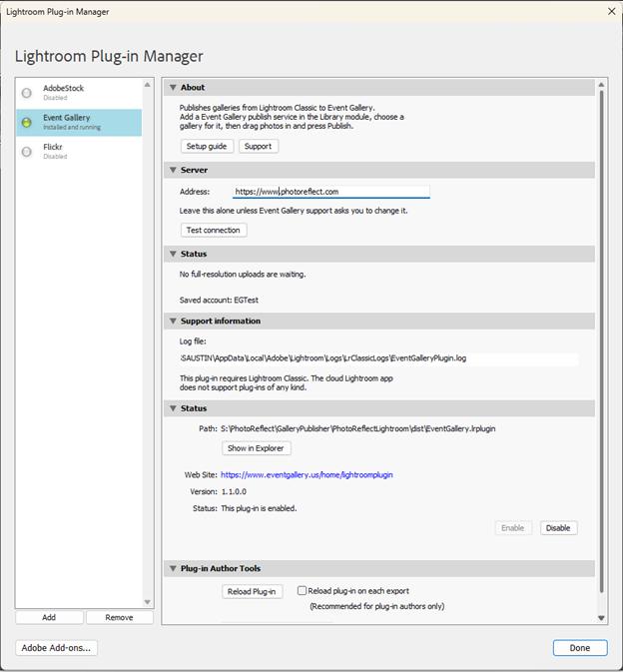Click the EventGallery.lrplugin path text
The height and width of the screenshot is (672, 623).
tap(358, 428)
